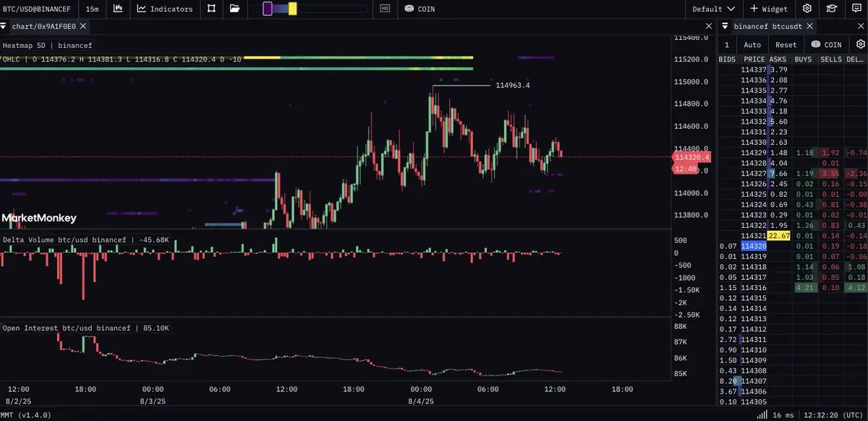Click the 7.66 ask size cell

click(x=778, y=174)
